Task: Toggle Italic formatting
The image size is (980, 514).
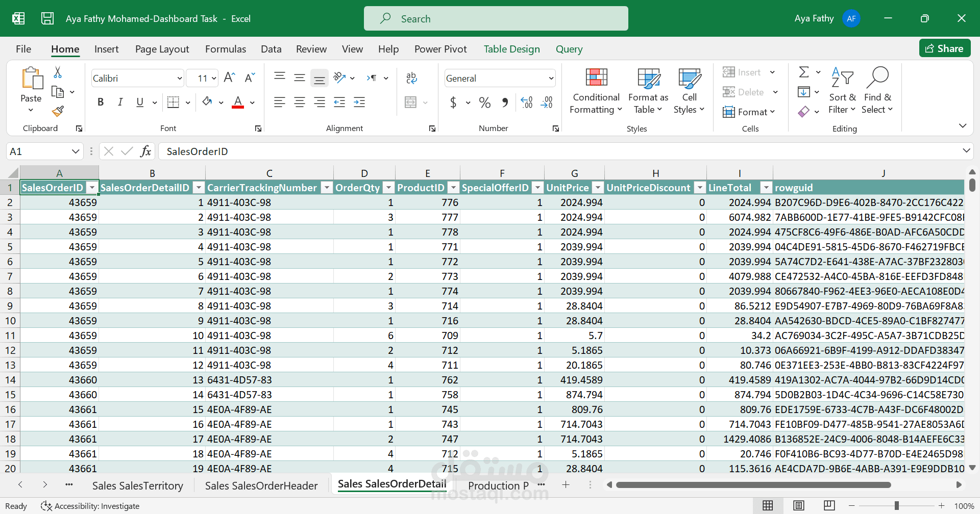Action: [x=120, y=102]
